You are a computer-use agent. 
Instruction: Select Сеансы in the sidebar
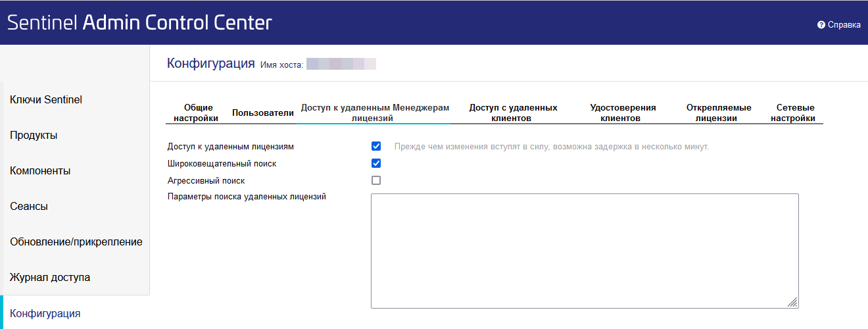point(29,207)
